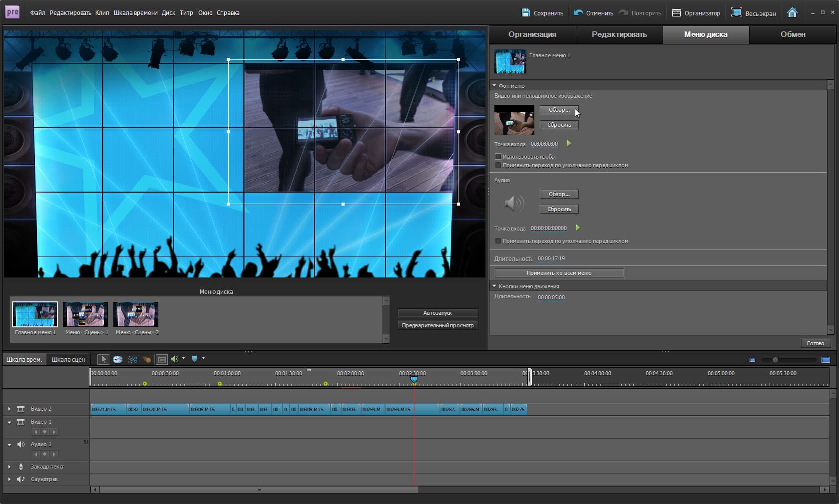Select 'Меню «Сцены» 1' thumbnail
Viewport: 839px width, 504px height.
click(85, 314)
